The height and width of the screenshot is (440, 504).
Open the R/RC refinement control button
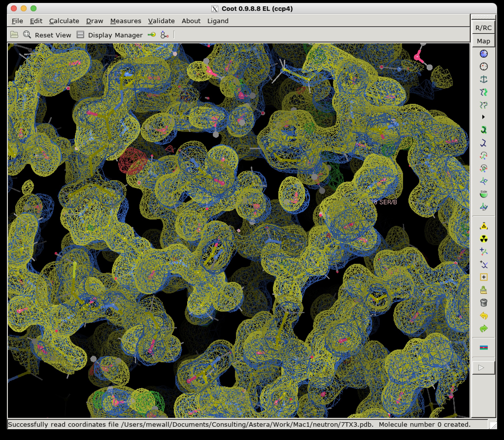[484, 28]
